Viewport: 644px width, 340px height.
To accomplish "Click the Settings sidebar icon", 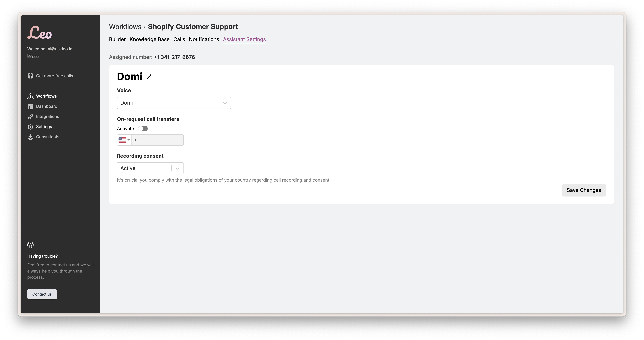I will [x=30, y=126].
